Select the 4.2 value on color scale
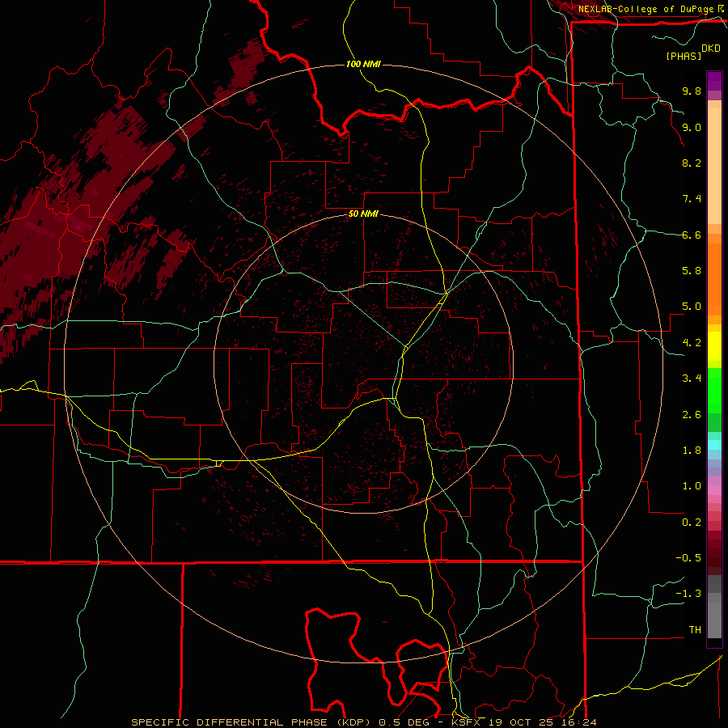The height and width of the screenshot is (728, 728). coord(692,343)
